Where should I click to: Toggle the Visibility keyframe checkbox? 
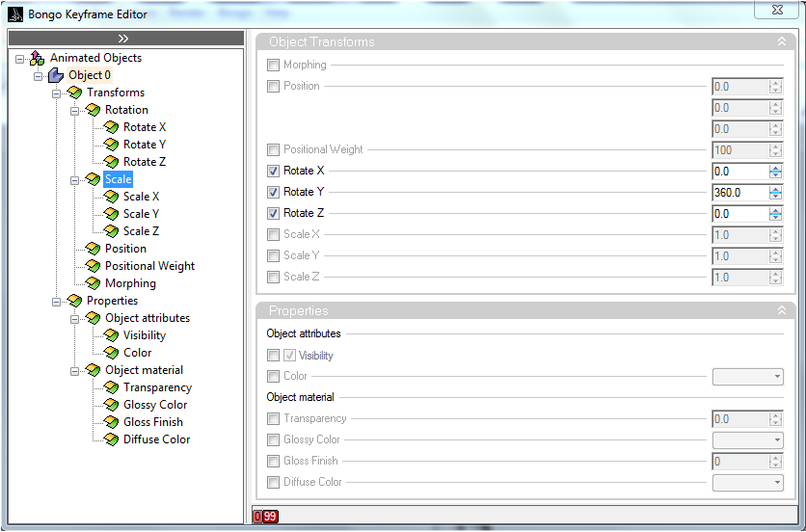(x=274, y=356)
